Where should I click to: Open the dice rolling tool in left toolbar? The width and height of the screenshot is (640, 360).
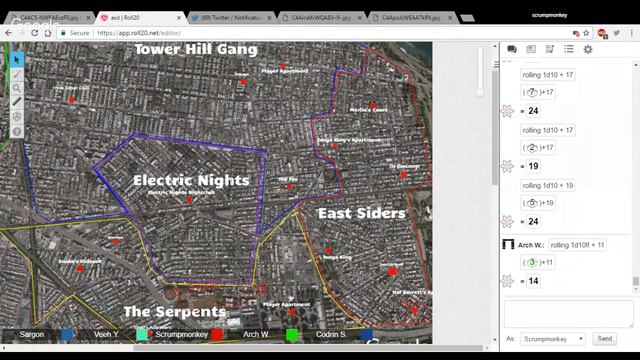point(17,117)
